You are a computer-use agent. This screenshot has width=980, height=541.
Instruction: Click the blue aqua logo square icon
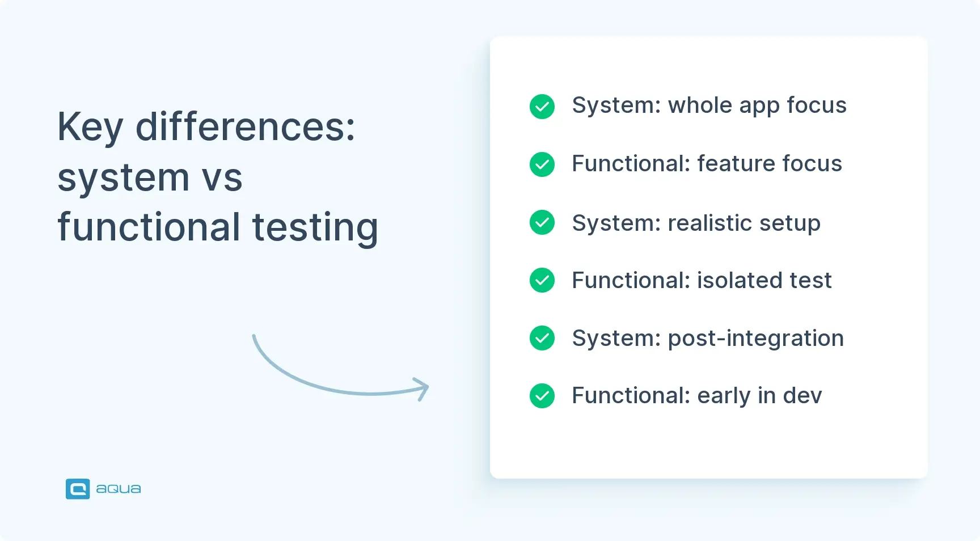click(x=78, y=489)
